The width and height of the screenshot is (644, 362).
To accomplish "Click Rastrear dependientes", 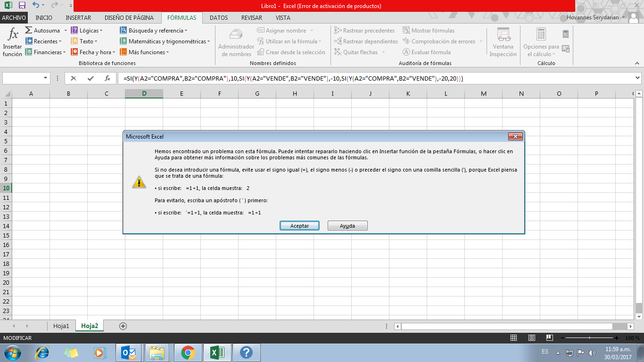I will click(x=366, y=41).
